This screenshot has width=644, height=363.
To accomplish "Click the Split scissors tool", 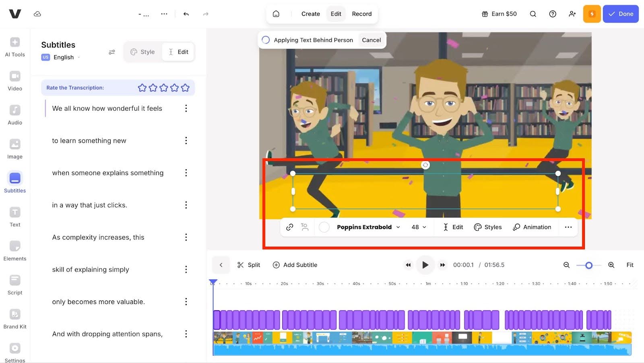I will coord(249,265).
